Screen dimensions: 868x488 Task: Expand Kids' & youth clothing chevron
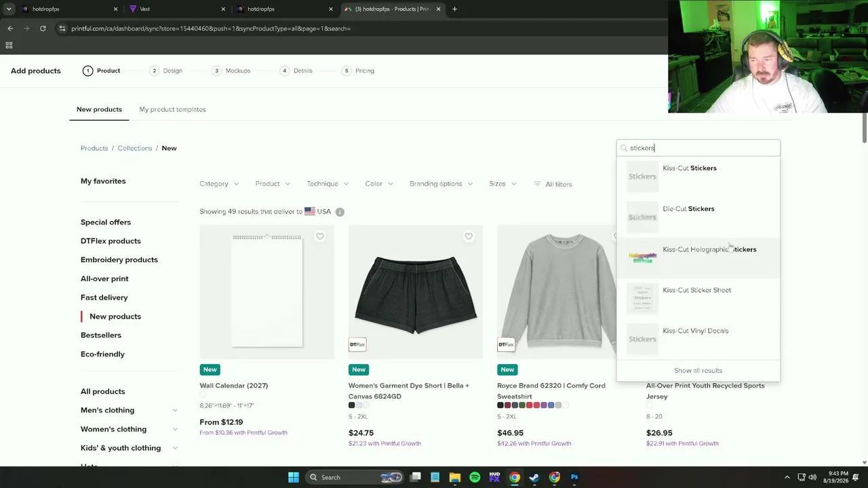[175, 448]
